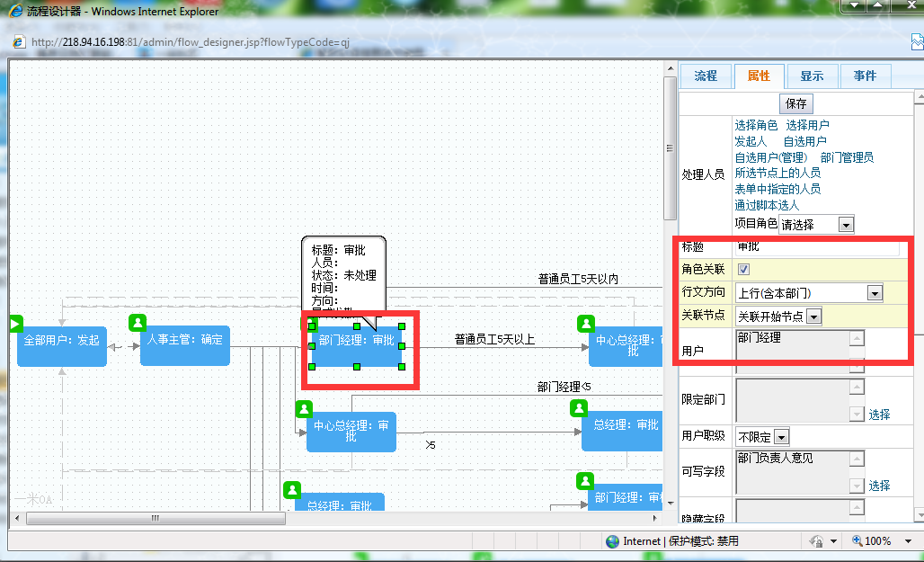
Task: Click the 普通员工5天以内 connector label
Action: coord(578,279)
